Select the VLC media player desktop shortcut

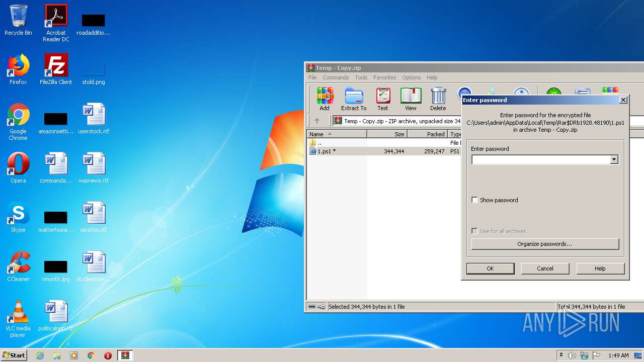coord(18,319)
